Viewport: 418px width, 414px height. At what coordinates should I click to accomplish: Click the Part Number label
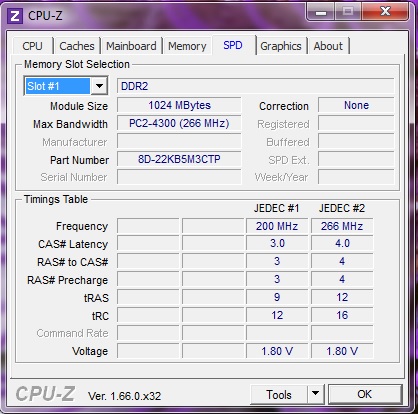tap(79, 160)
